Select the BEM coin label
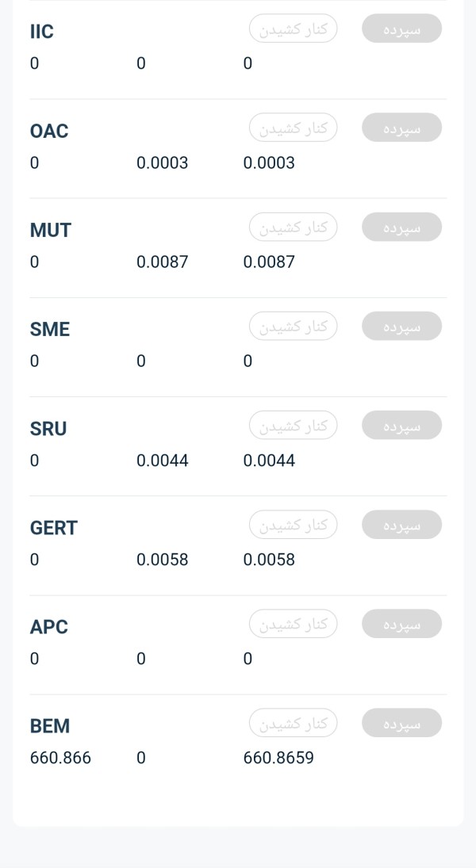The width and height of the screenshot is (476, 868). (50, 726)
